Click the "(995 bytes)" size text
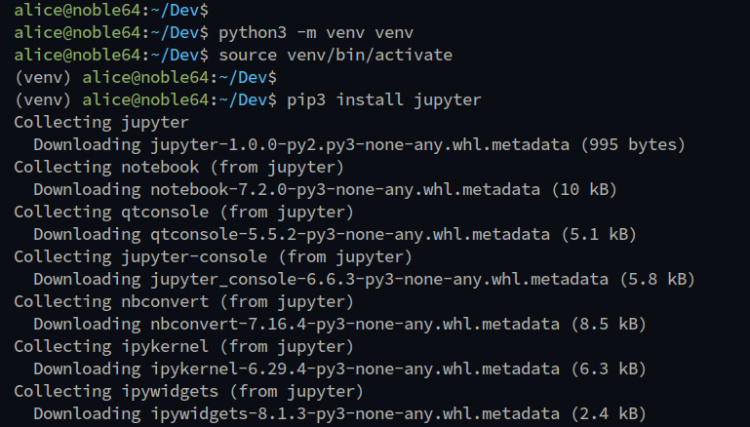This screenshot has width=750, height=427. point(633,144)
